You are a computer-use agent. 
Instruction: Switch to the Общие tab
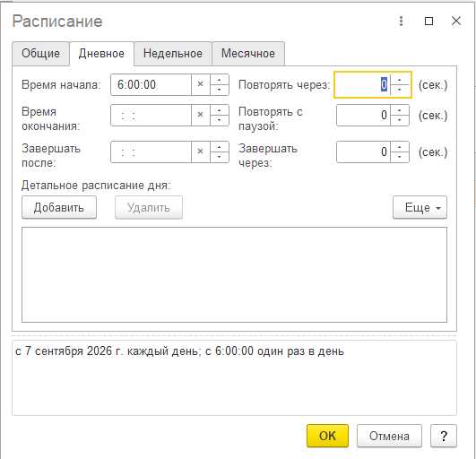(x=40, y=54)
